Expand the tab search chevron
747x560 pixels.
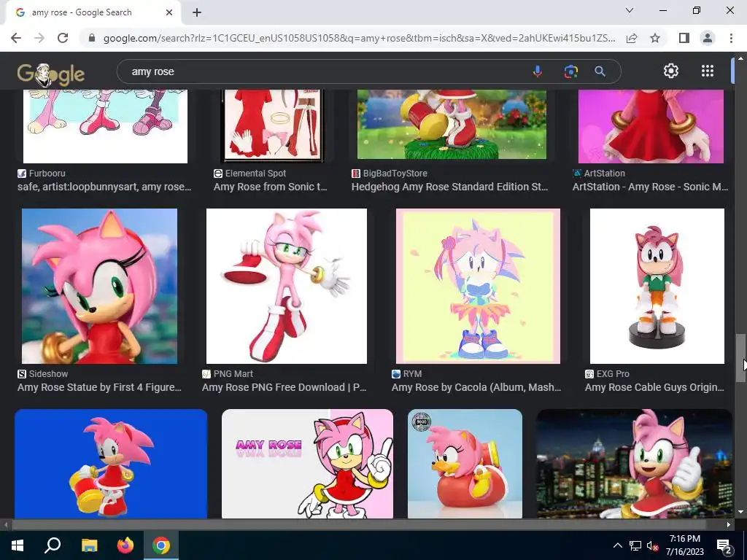click(x=630, y=10)
